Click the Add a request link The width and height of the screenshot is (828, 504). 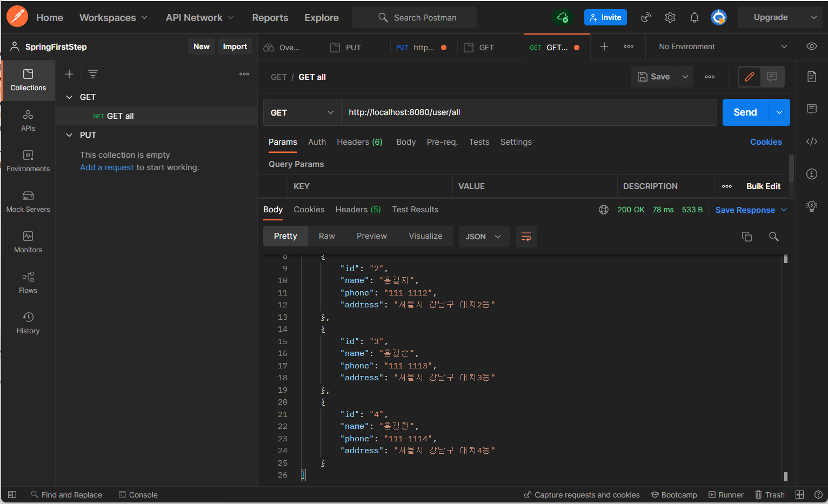click(x=107, y=167)
